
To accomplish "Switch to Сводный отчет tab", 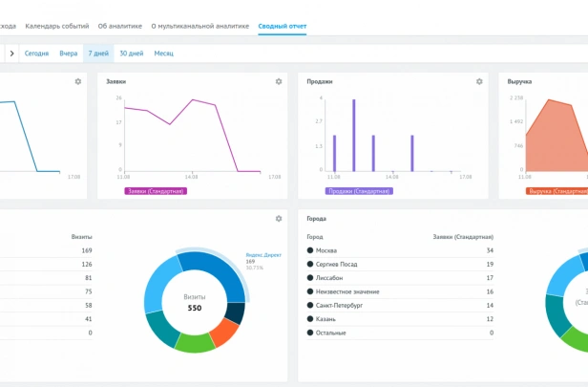I will click(282, 26).
